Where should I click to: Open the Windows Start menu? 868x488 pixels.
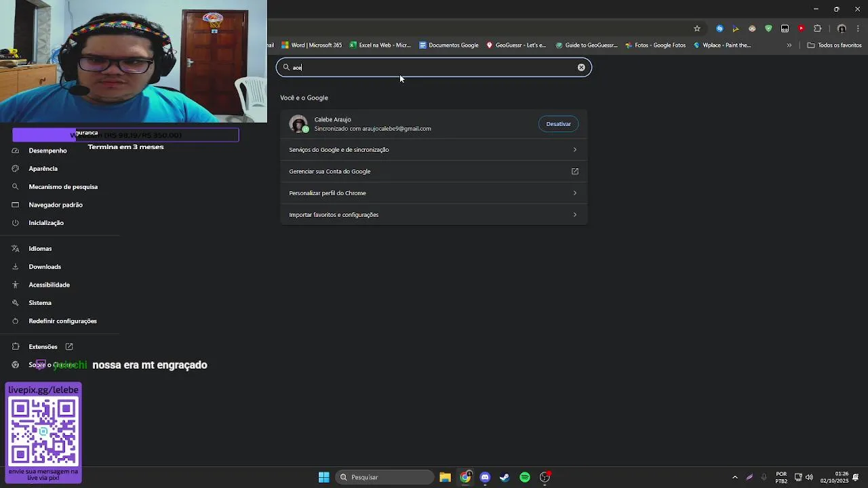point(324,477)
